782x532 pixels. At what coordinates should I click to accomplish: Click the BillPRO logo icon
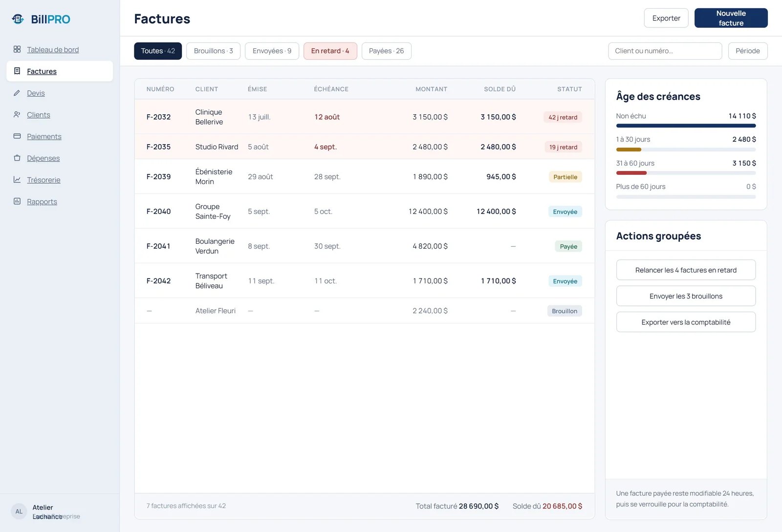(18, 19)
